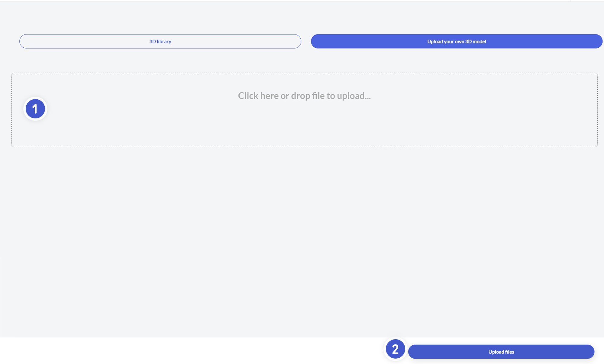Screen dimensions: 604x364
Task: Click the blue circle numbered 2
Action: (395, 349)
